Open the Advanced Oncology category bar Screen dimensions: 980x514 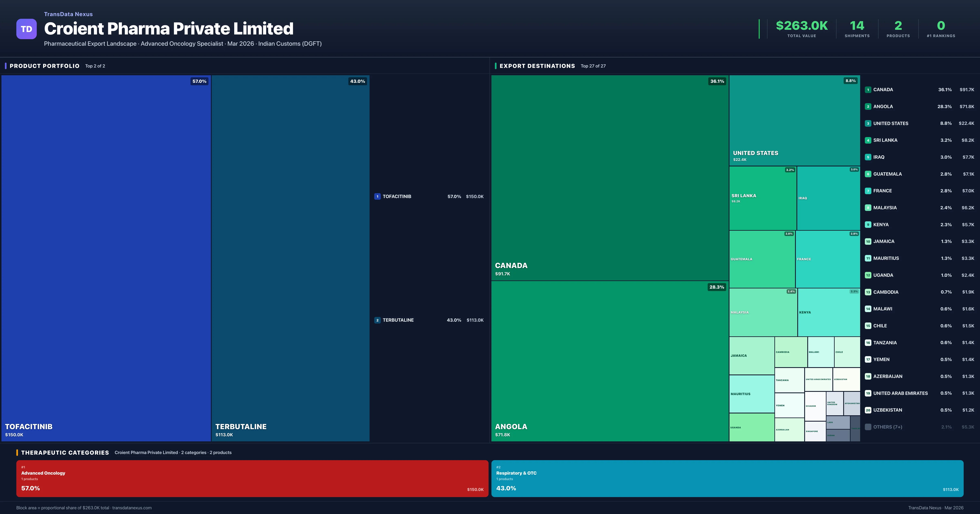coord(252,478)
